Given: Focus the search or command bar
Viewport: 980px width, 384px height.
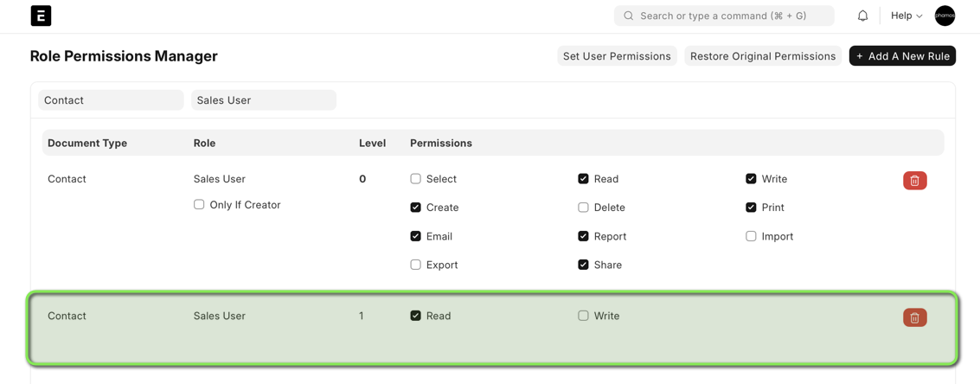Looking at the screenshot, I should (x=724, y=16).
